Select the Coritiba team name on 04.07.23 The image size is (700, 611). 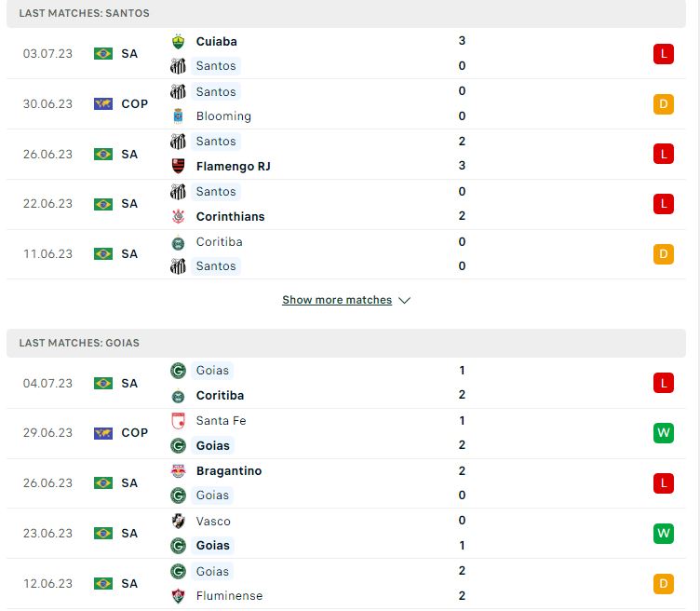click(x=220, y=395)
